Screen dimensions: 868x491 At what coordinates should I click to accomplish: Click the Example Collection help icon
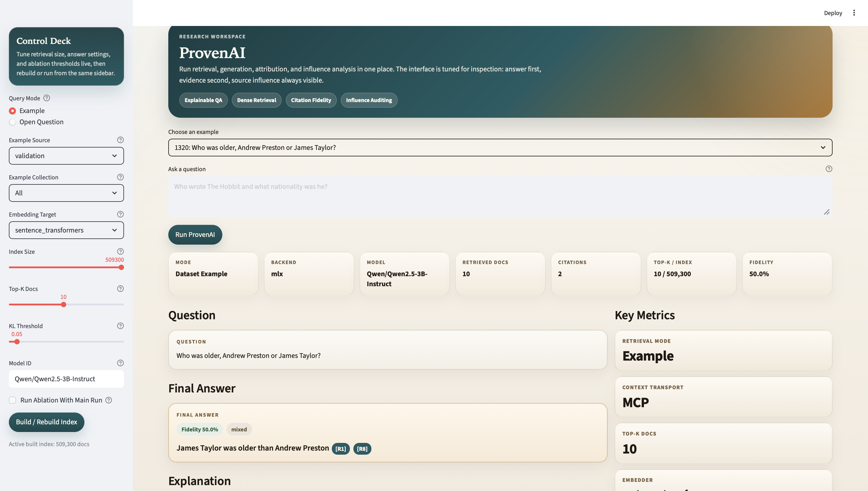tap(120, 177)
